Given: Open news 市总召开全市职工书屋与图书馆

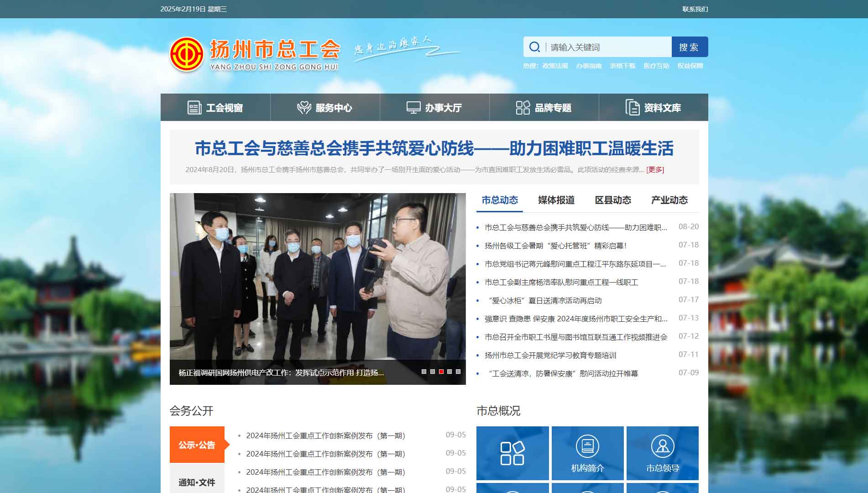Looking at the screenshot, I should (576, 337).
